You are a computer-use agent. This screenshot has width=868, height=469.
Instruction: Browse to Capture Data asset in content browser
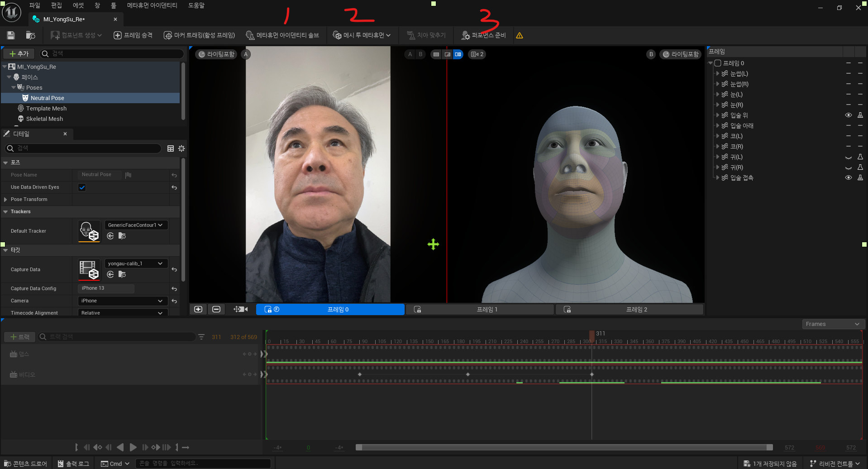click(x=122, y=274)
